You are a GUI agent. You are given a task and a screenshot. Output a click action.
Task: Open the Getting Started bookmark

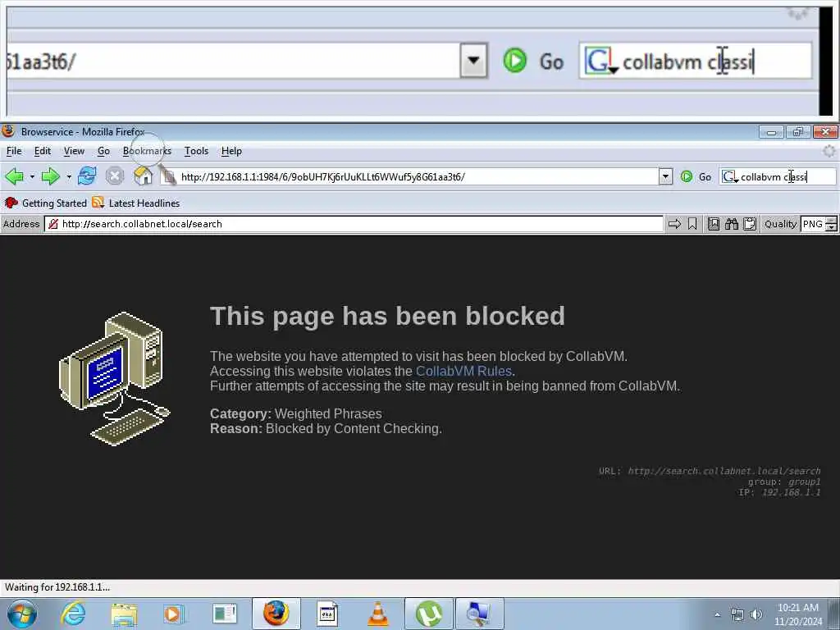point(46,203)
